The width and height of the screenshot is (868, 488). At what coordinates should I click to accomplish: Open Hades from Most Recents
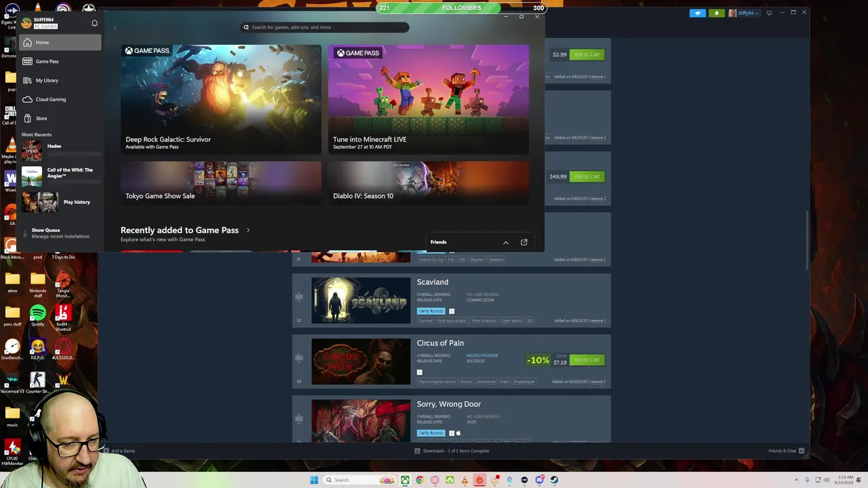tap(60, 149)
